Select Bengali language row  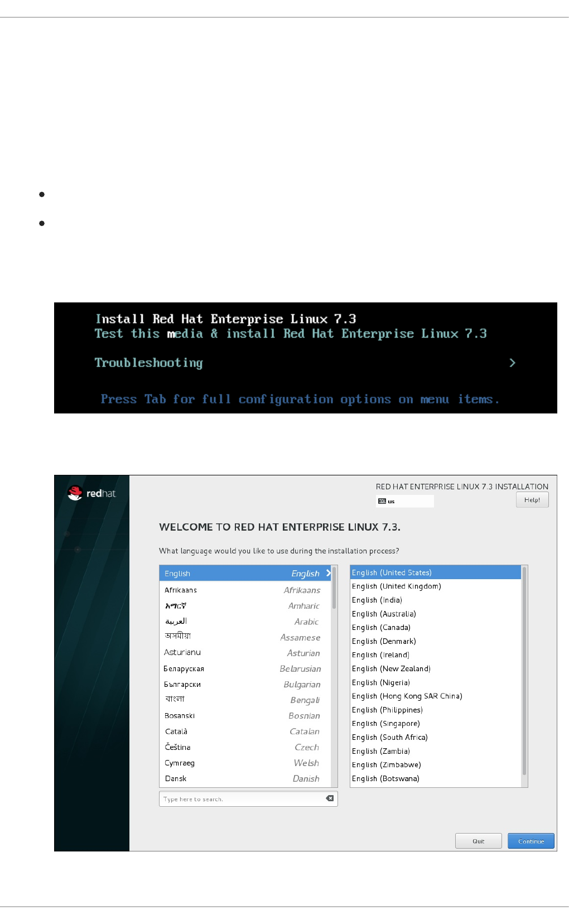point(245,700)
